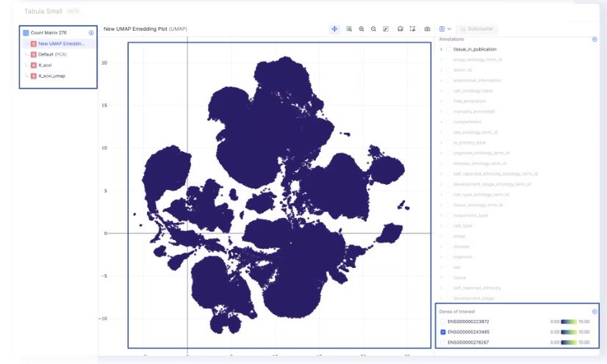
Task: Click the BETA badge
Action: pos(73,12)
